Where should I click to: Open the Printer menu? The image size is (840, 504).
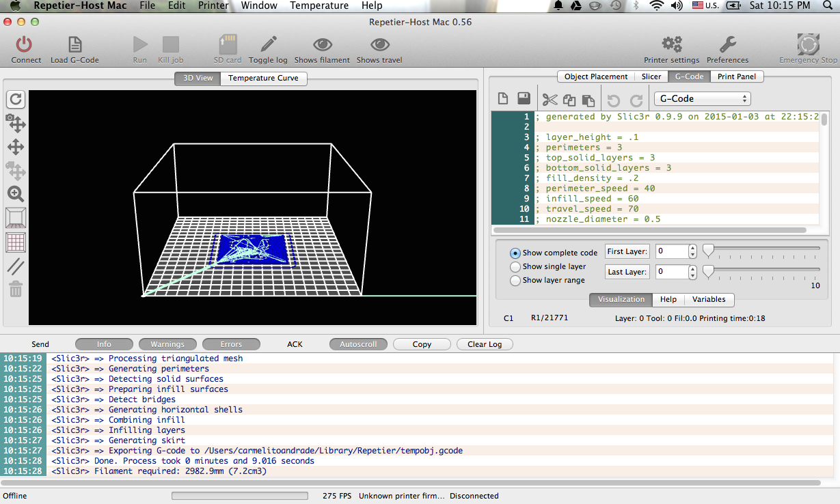pos(213,5)
